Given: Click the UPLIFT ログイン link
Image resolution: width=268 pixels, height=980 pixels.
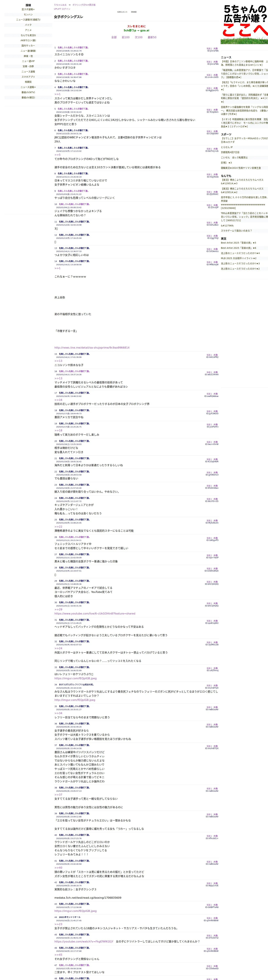Looking at the screenshot, I should point(62,9).
